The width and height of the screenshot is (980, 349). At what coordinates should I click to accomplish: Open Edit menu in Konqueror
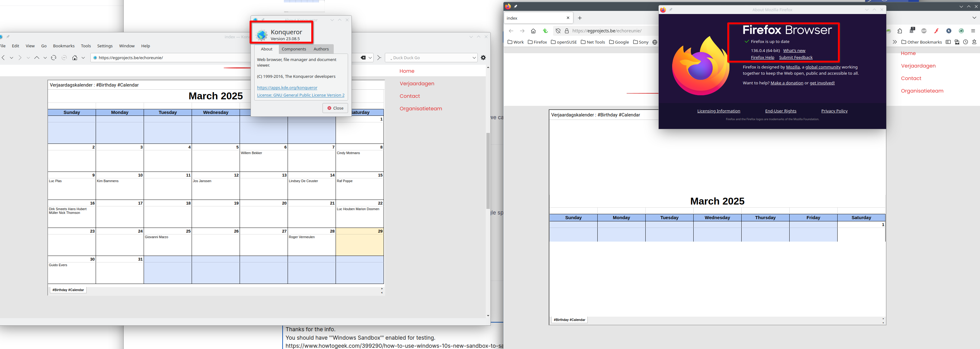pos(16,46)
